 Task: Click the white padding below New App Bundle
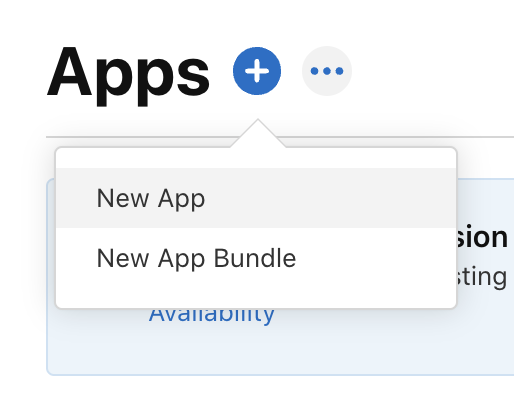[256, 298]
